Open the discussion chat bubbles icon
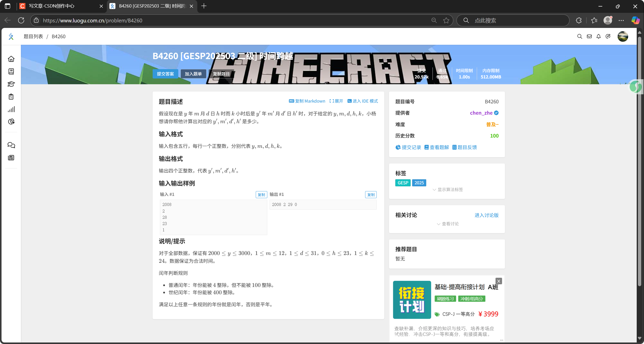 (x=11, y=145)
